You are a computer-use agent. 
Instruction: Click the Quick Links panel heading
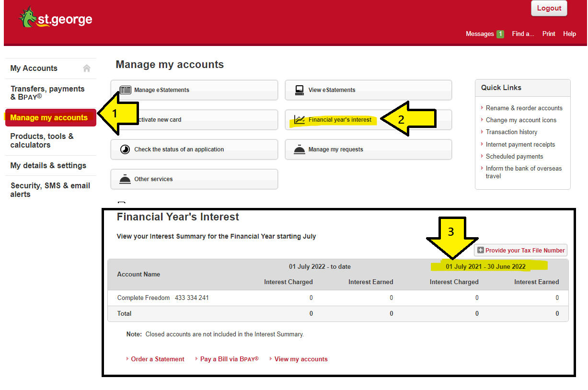501,88
